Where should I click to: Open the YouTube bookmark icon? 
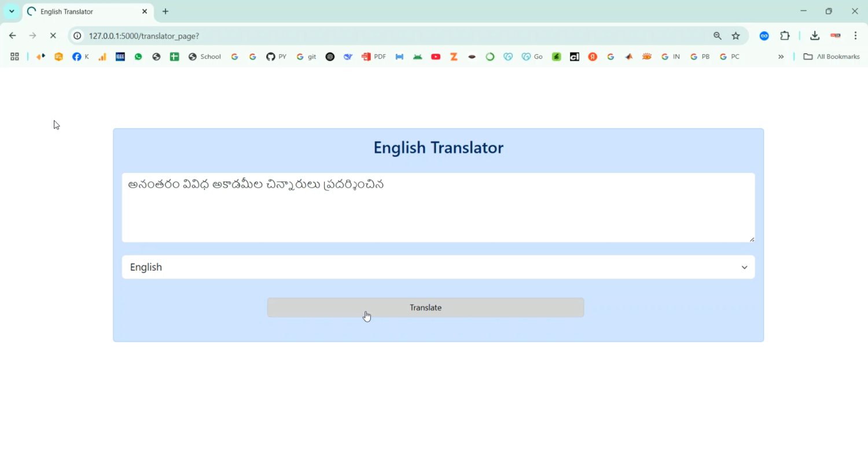(436, 57)
